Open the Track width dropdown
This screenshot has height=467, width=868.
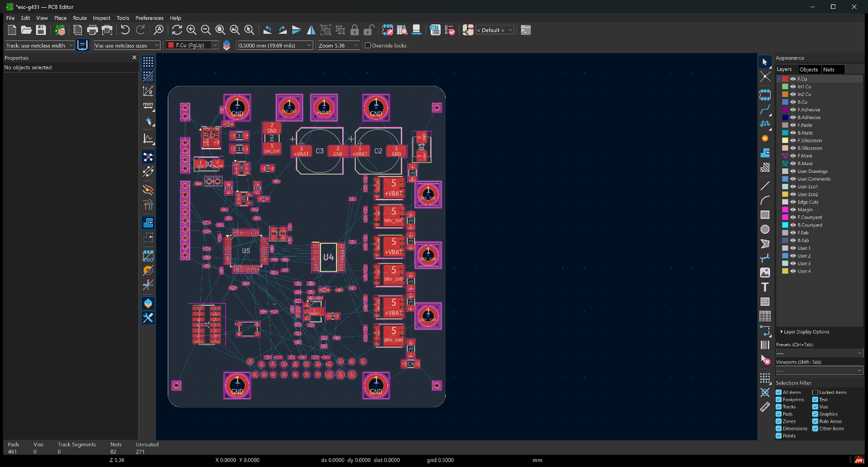tap(39, 45)
